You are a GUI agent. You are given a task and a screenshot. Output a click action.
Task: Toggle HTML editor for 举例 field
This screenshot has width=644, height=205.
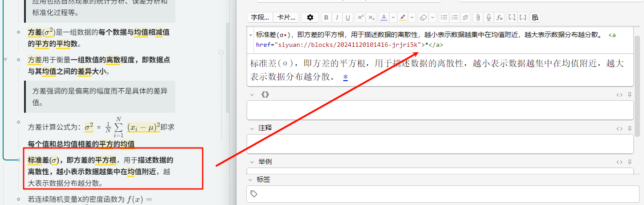[619, 162]
